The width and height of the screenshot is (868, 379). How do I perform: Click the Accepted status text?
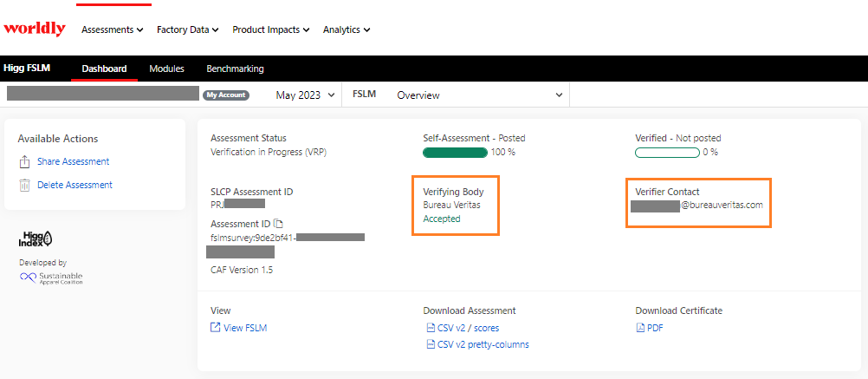[x=442, y=219]
